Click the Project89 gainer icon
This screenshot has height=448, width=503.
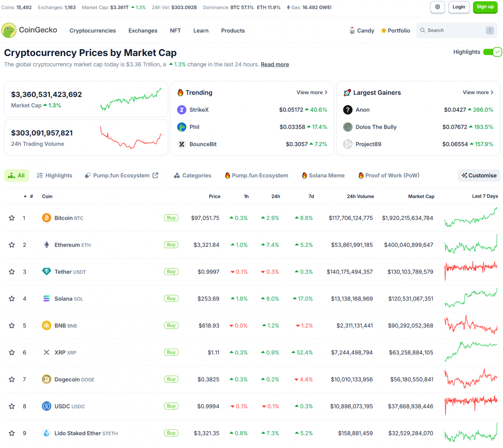(x=348, y=144)
